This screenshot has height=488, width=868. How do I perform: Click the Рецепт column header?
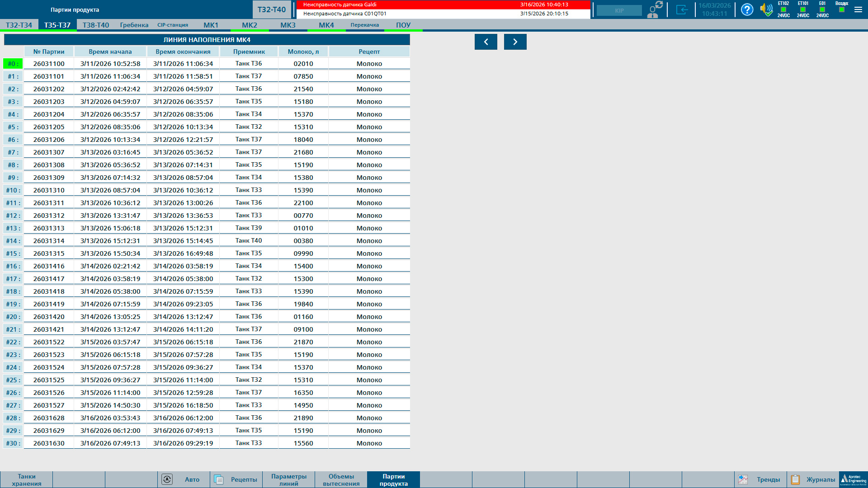tap(369, 52)
